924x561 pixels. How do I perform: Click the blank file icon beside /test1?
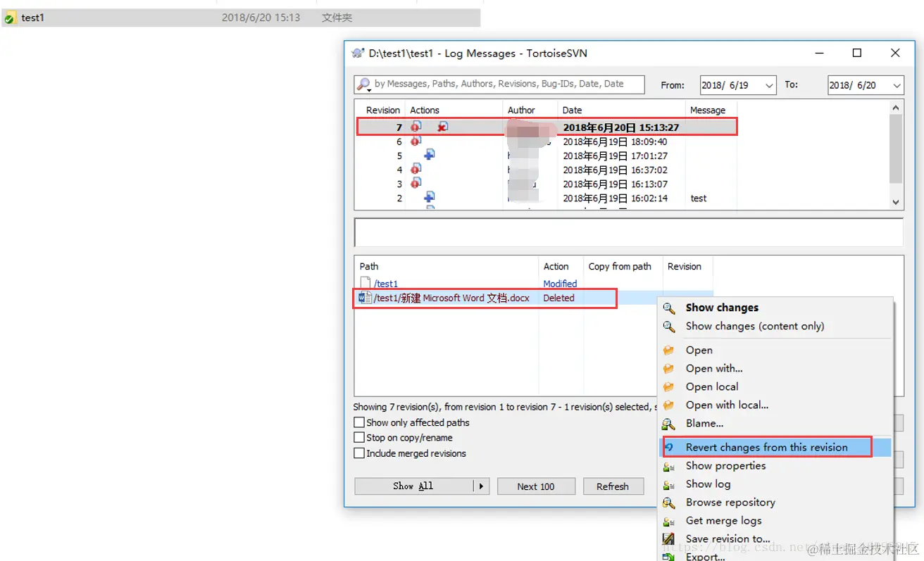pyautogui.click(x=366, y=283)
